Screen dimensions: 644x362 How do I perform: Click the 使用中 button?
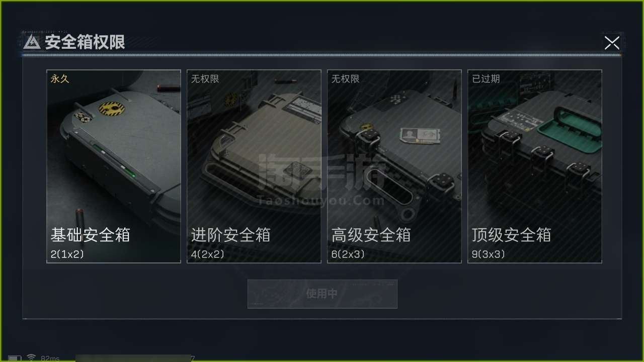(x=322, y=294)
